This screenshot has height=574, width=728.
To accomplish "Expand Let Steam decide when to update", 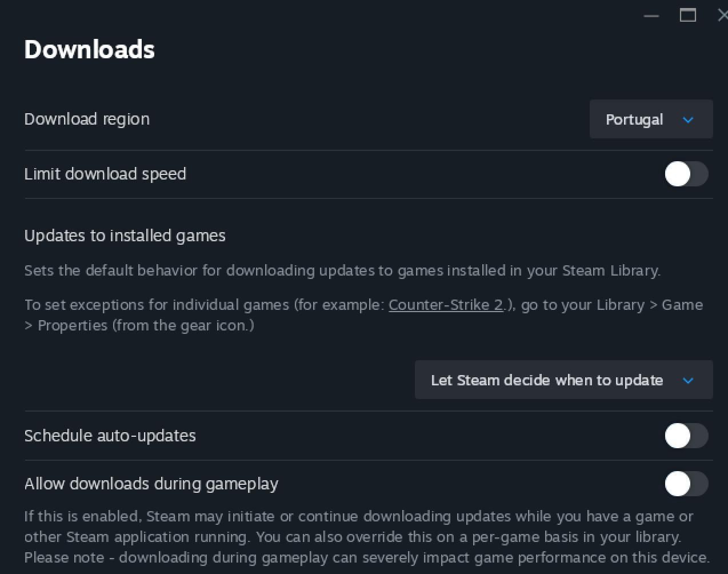I will (563, 380).
